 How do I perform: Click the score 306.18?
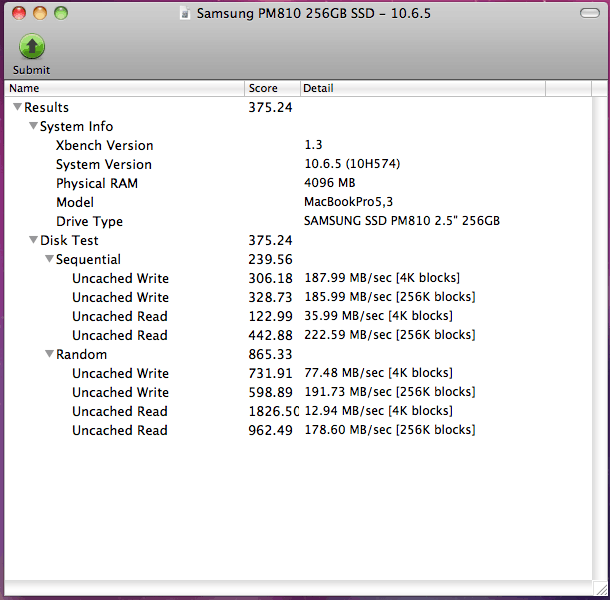point(270,279)
